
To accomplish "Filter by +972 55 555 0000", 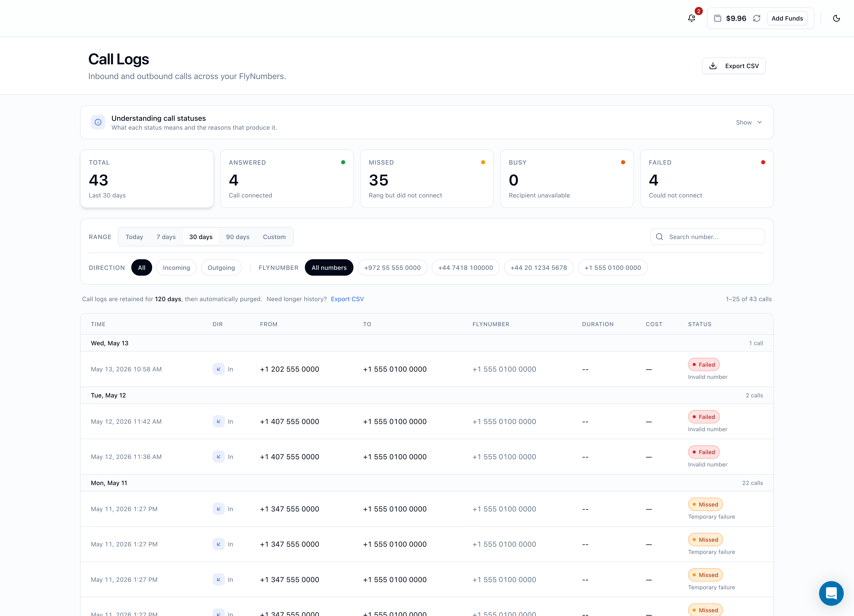I will tap(392, 268).
